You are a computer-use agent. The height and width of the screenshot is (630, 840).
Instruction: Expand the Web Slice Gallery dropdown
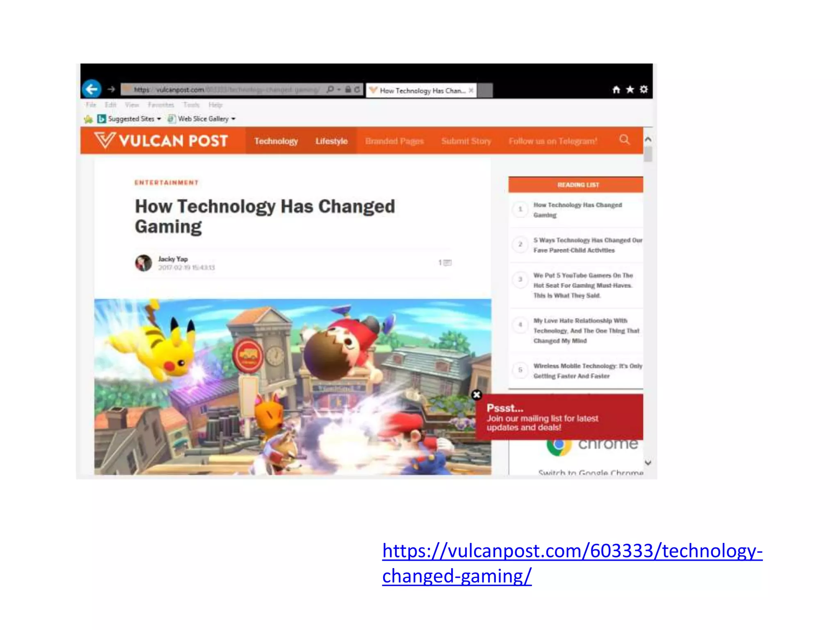pyautogui.click(x=233, y=119)
